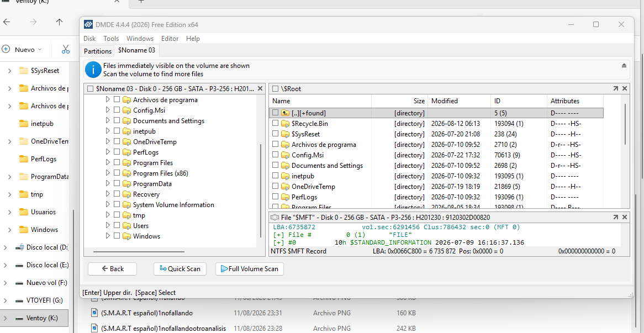Click folder icon of Config.Msi in file list
The height and width of the screenshot is (333, 644).
pyautogui.click(x=285, y=155)
